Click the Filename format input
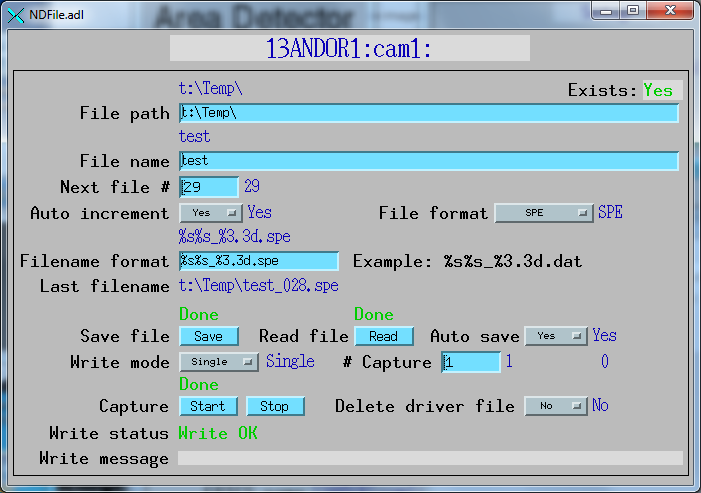Viewport: 701px width, 493px height. (259, 261)
